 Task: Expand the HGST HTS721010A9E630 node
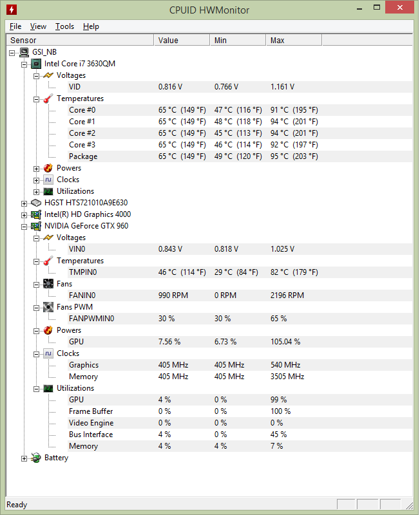click(24, 203)
